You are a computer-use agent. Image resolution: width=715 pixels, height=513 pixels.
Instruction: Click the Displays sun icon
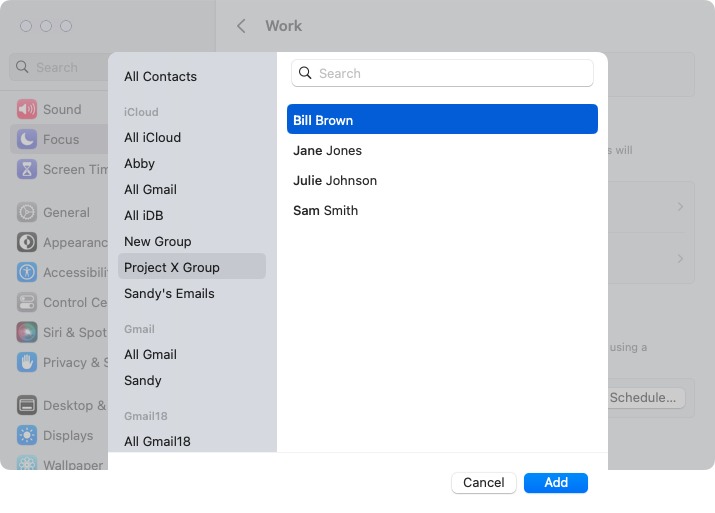(27, 435)
